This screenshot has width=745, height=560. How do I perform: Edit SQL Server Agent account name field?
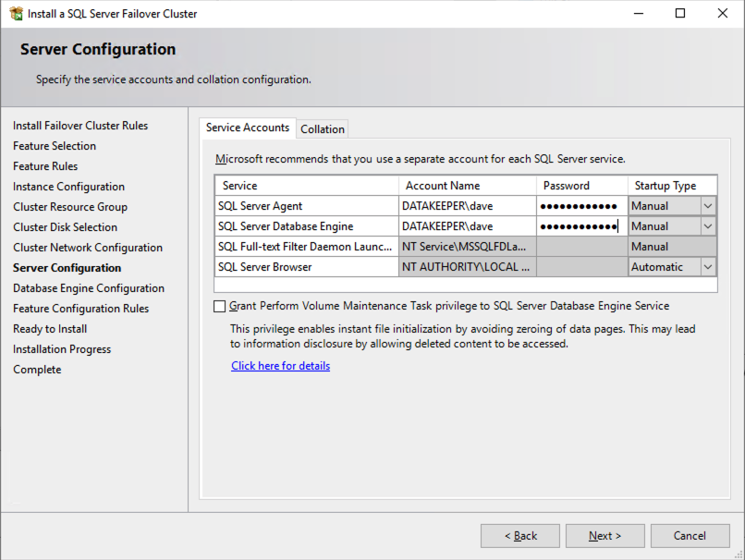point(467,206)
